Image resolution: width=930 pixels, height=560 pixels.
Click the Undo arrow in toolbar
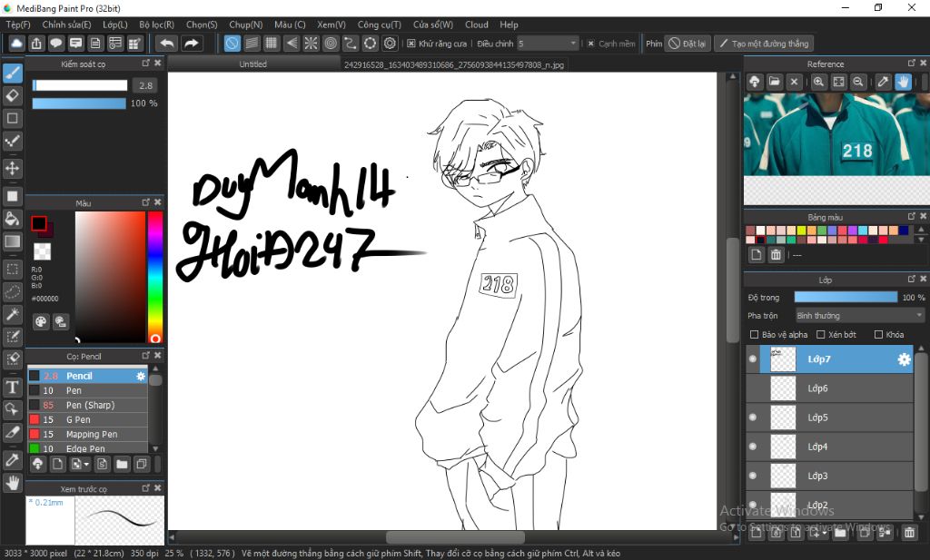168,44
